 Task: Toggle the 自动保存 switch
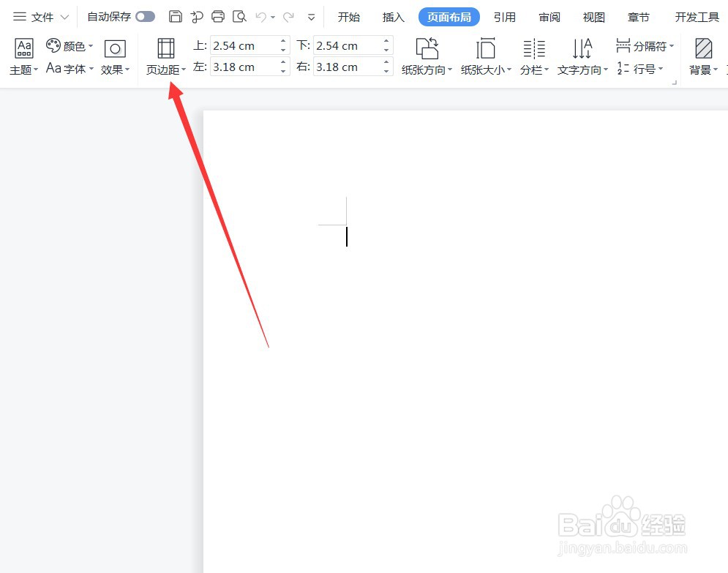(146, 17)
